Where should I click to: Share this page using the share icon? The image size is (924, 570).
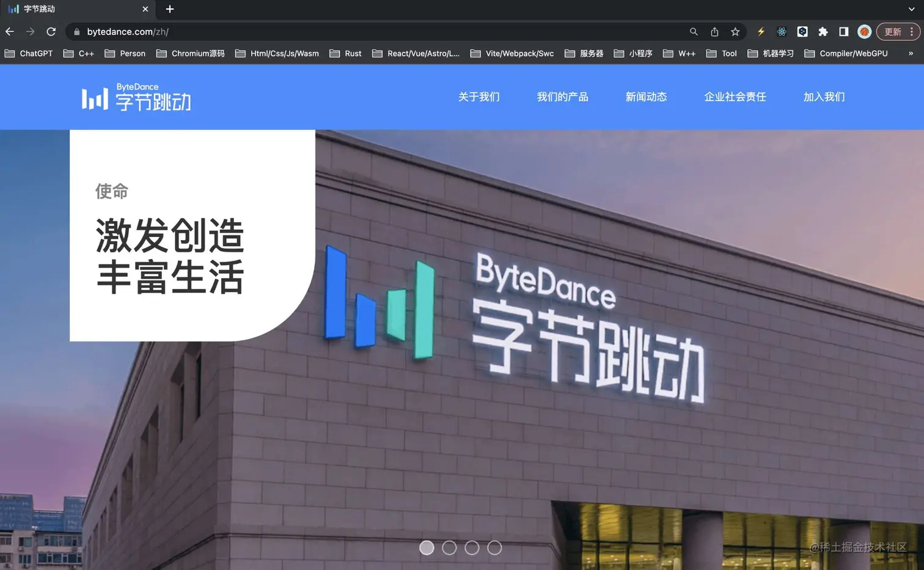click(x=714, y=32)
